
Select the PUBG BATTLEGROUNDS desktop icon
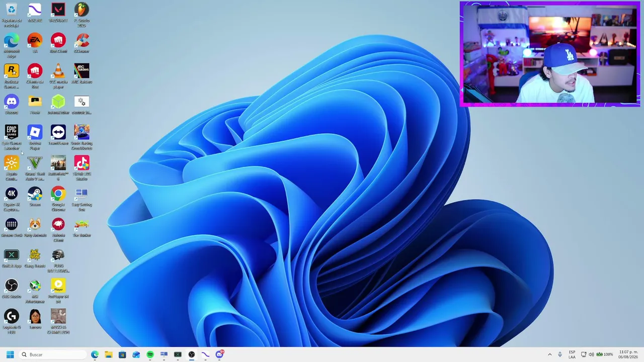(58, 260)
